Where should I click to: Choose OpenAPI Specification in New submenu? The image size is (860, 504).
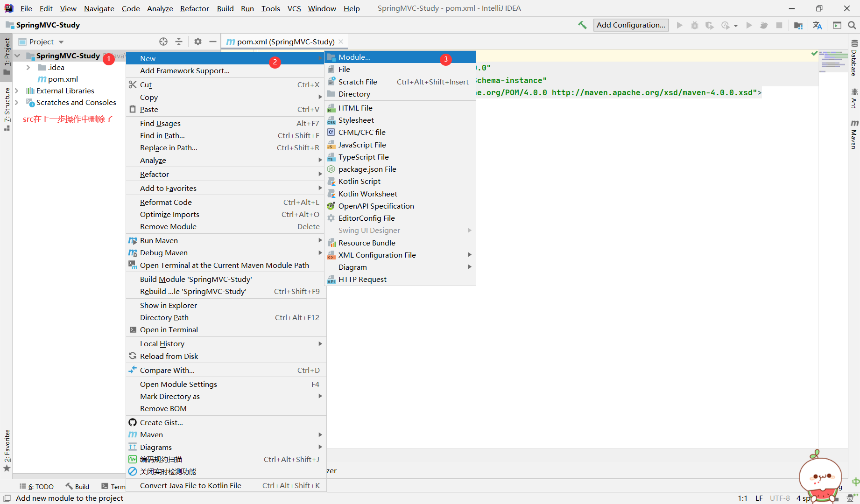[400, 206]
